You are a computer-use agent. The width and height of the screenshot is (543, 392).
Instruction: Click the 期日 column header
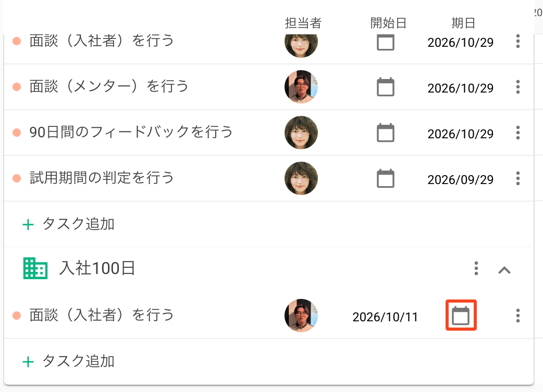click(463, 23)
